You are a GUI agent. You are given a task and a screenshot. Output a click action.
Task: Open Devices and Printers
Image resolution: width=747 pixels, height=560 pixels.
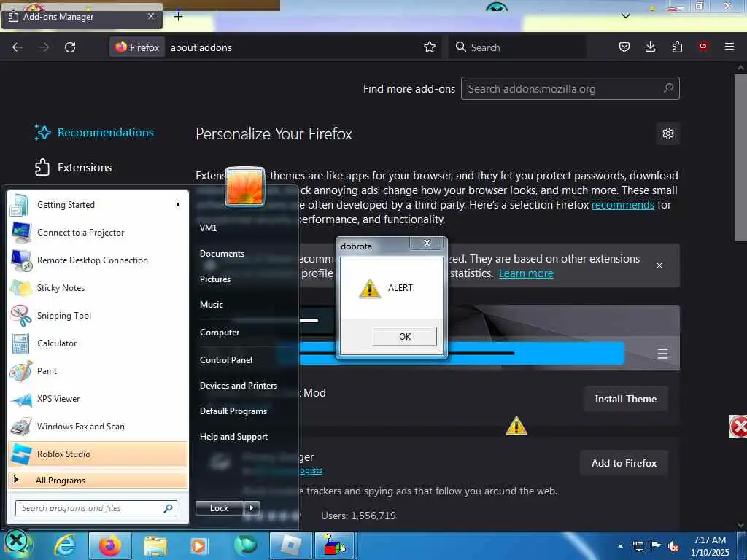(239, 386)
